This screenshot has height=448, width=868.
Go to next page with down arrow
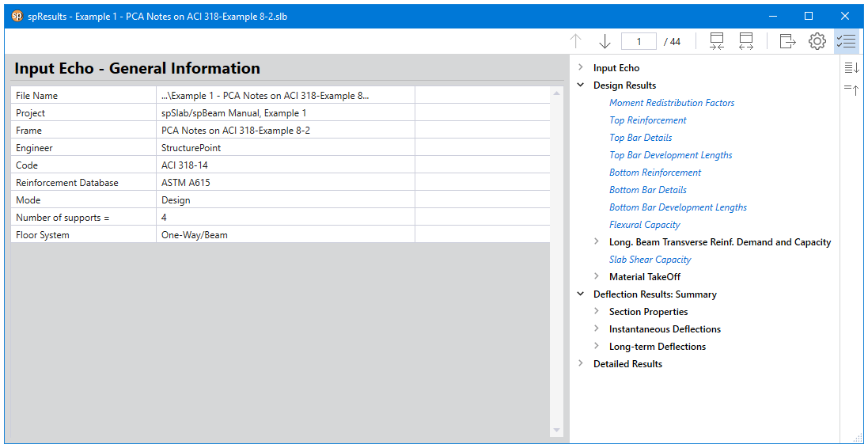[x=605, y=41]
